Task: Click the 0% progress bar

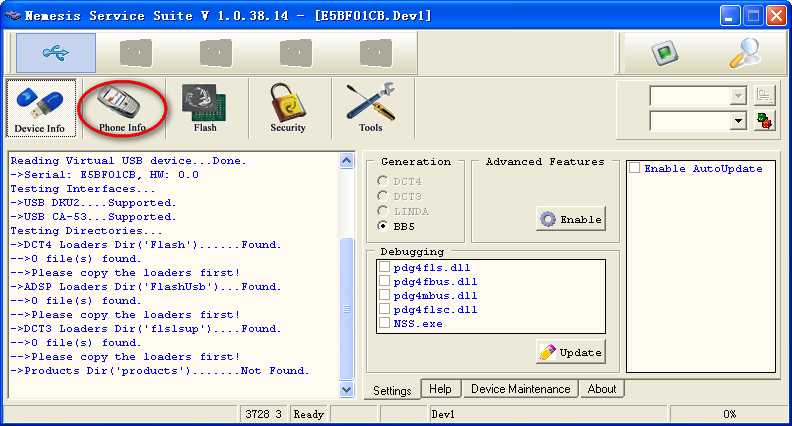Action: [728, 414]
